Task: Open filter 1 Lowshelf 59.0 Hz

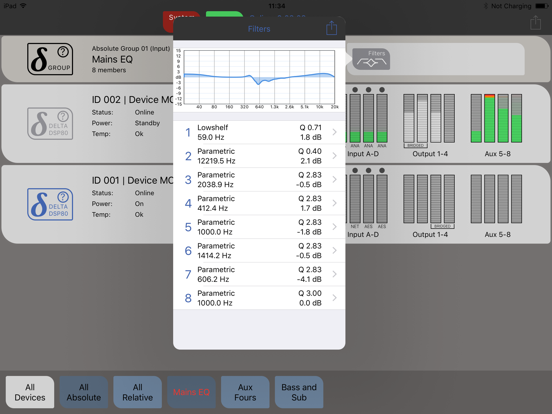Action: tap(259, 132)
